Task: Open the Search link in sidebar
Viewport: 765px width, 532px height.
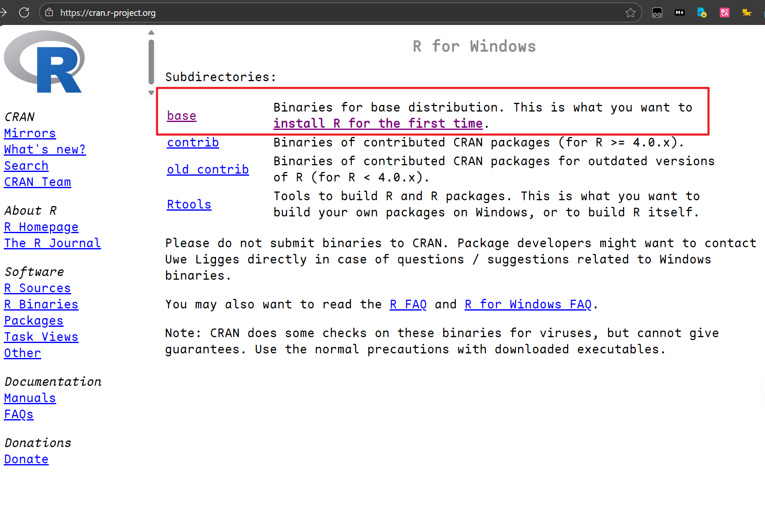Action: click(x=26, y=166)
